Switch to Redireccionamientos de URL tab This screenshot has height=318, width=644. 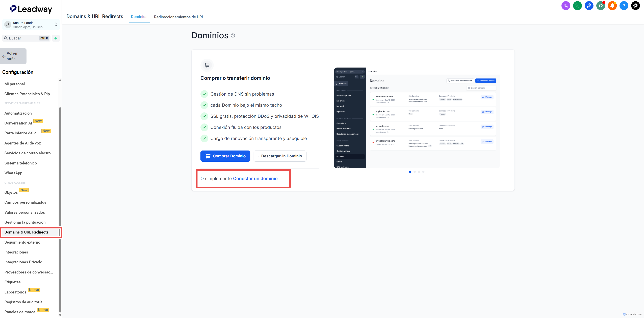pyautogui.click(x=179, y=17)
